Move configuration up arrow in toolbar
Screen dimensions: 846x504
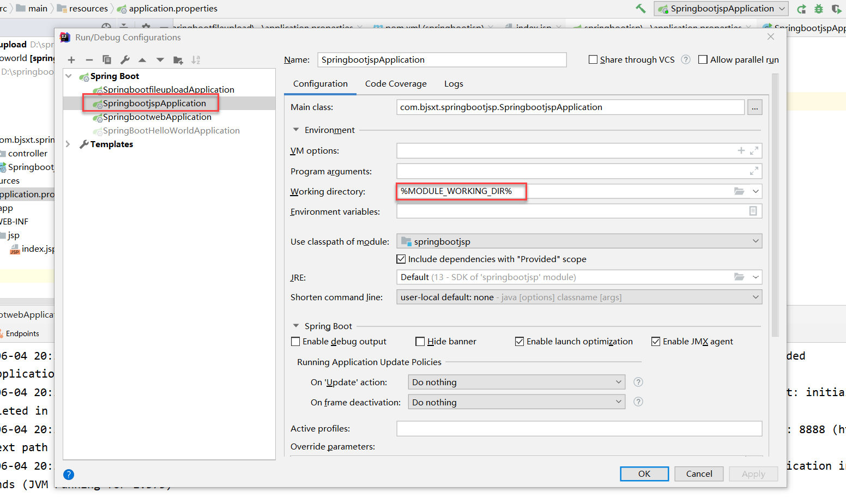tap(142, 60)
